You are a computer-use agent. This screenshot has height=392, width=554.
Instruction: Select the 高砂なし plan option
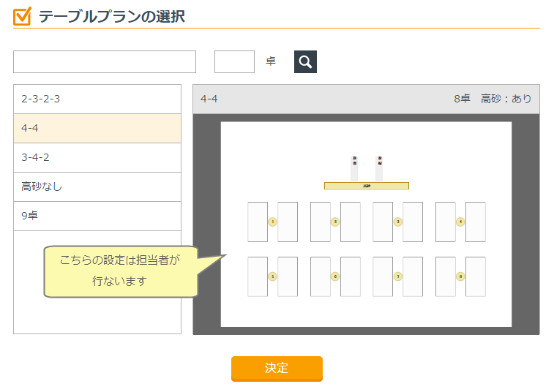(x=97, y=186)
